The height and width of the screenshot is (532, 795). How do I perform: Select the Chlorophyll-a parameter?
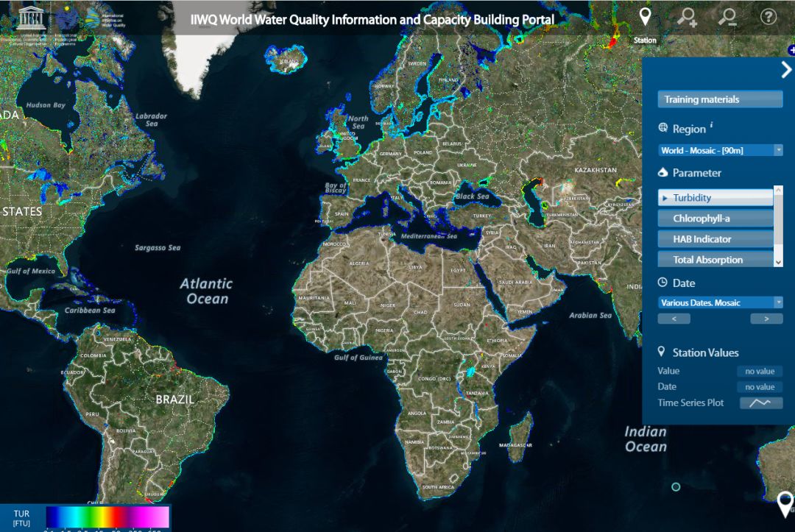point(715,219)
